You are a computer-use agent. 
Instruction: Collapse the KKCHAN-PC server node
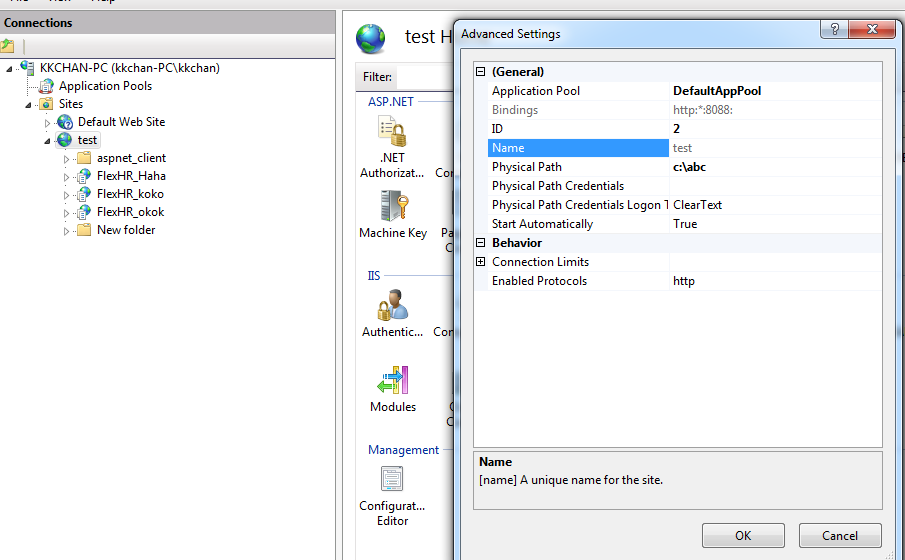point(9,69)
